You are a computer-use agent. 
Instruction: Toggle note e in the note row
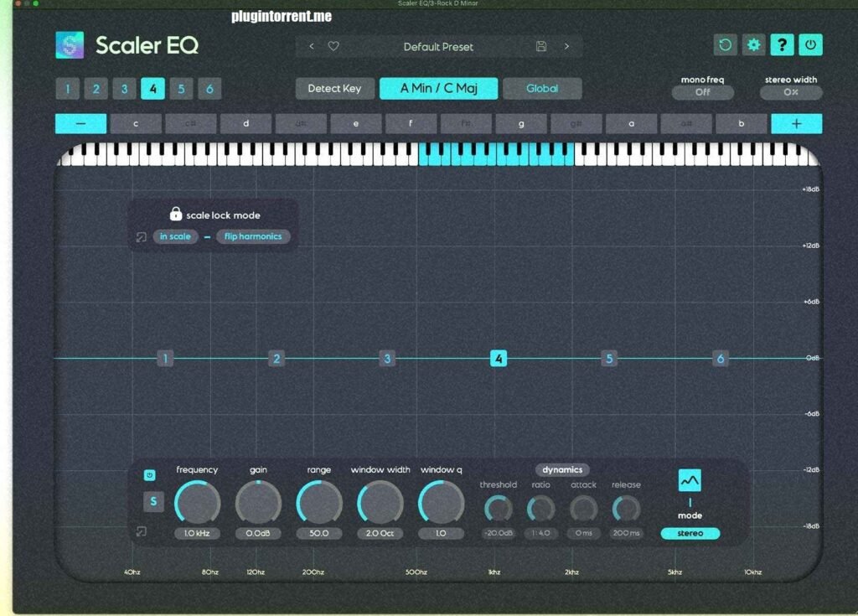click(355, 124)
